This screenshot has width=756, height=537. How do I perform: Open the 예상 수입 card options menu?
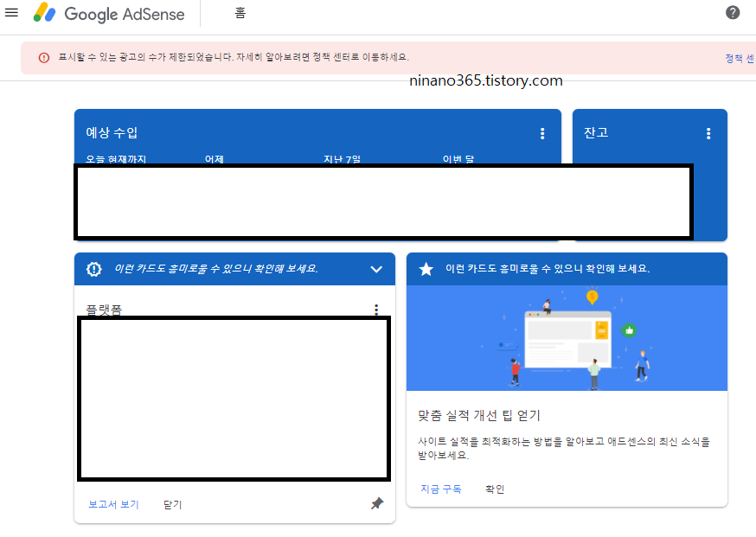pos(542,133)
